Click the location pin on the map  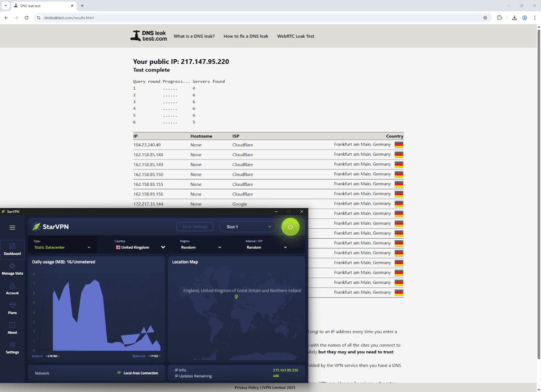[236, 297]
